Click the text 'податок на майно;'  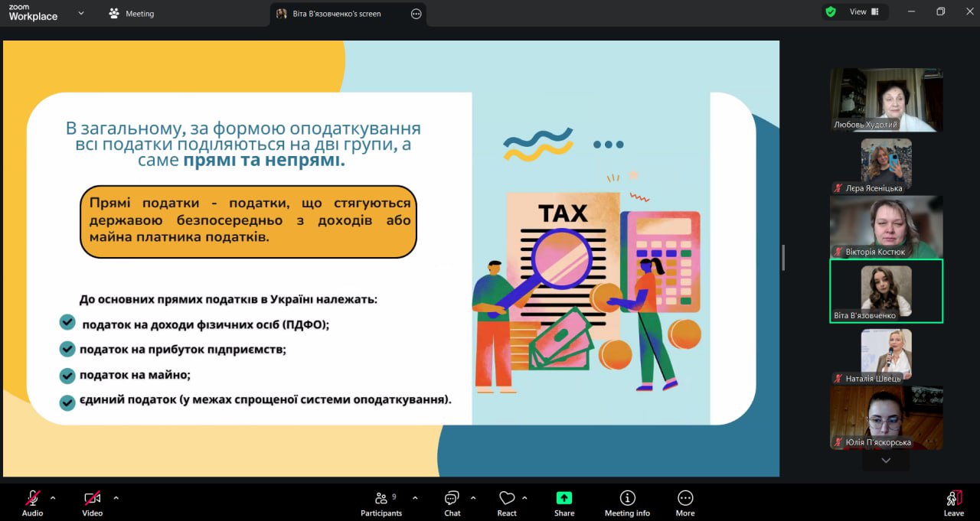(135, 375)
